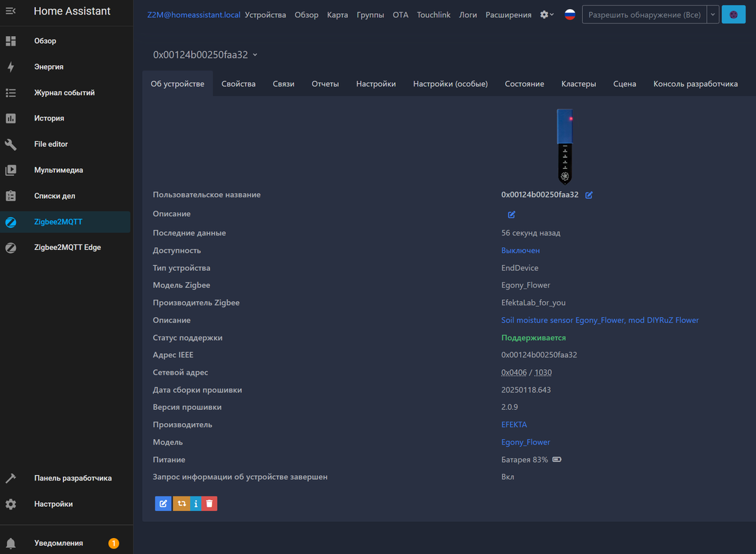This screenshot has width=756, height=554.
Task: Open Карта in top navigation
Action: pyautogui.click(x=337, y=15)
